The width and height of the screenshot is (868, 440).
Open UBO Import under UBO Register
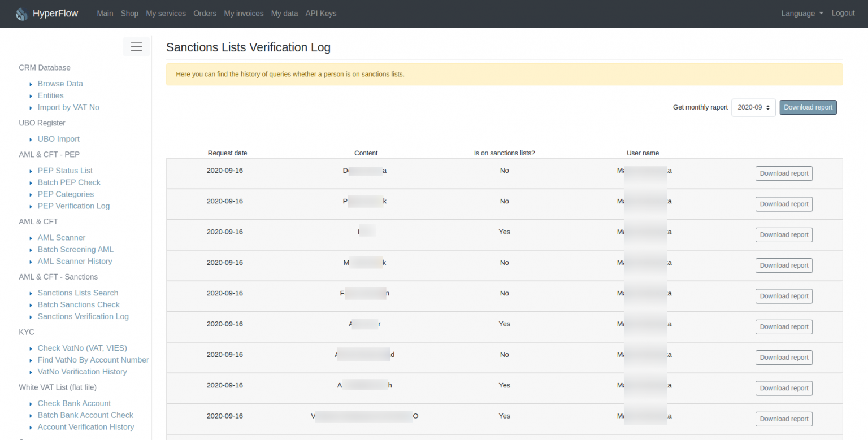58,139
